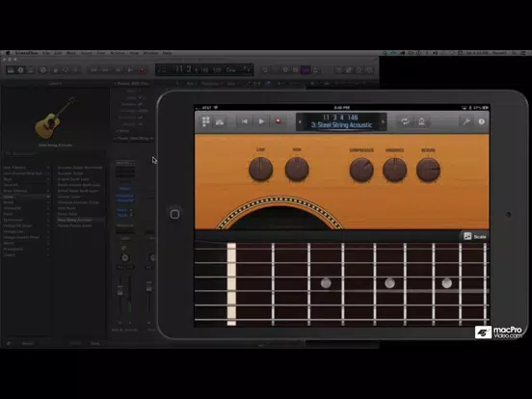The image size is (532, 399).
Task: Click Logic's red record button
Action: click(x=143, y=70)
